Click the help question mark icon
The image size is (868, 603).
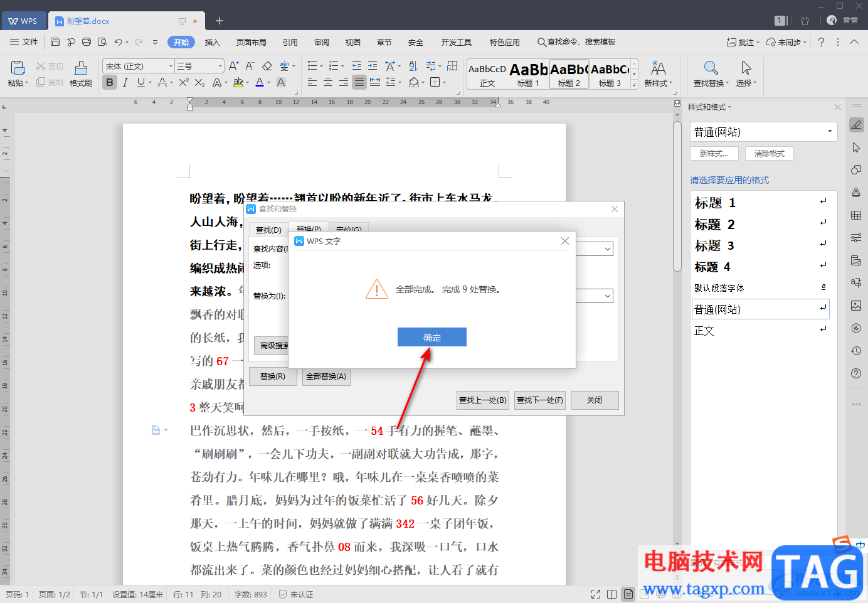point(821,42)
